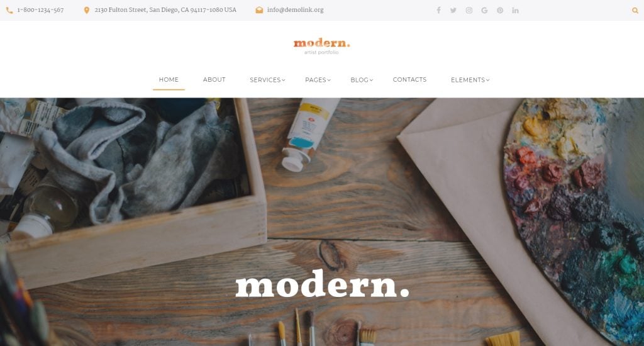The width and height of the screenshot is (644, 346).
Task: Click the orange location pin icon
Action: (87, 10)
